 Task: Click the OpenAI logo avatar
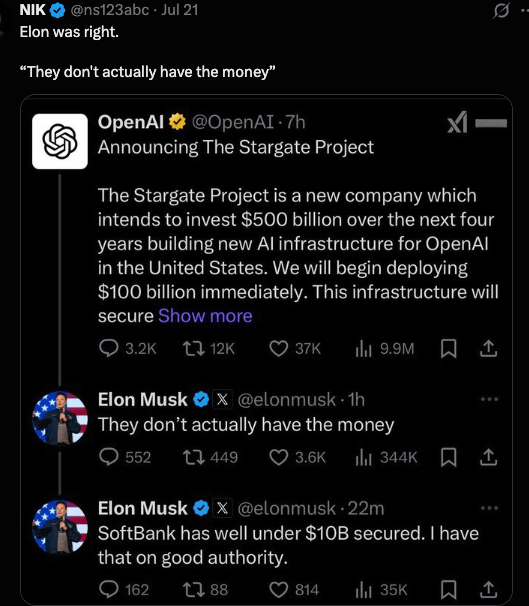60,141
